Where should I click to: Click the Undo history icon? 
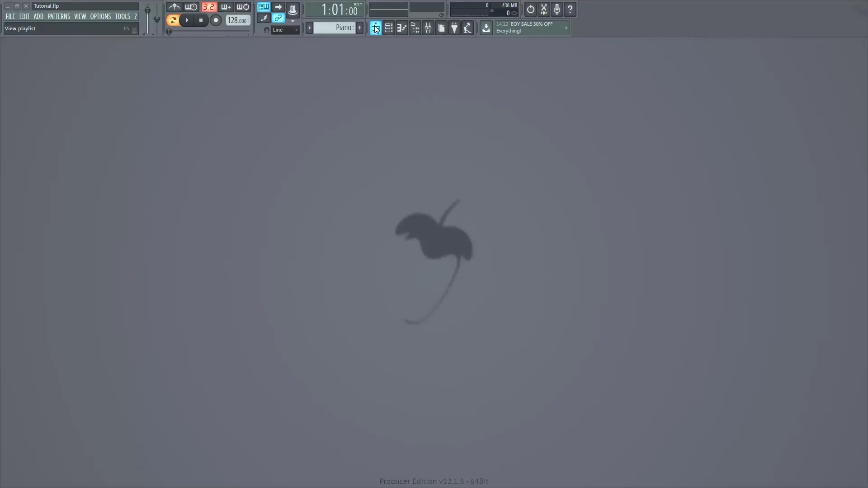point(531,9)
